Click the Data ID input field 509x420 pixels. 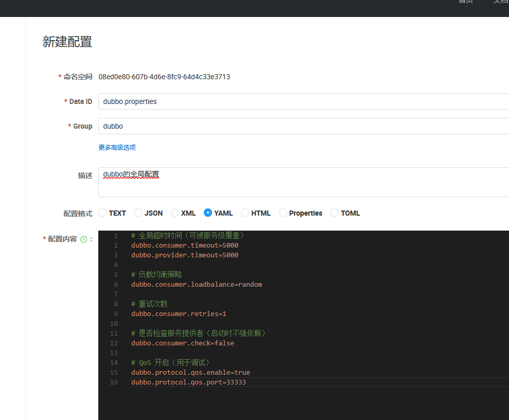[x=304, y=101]
